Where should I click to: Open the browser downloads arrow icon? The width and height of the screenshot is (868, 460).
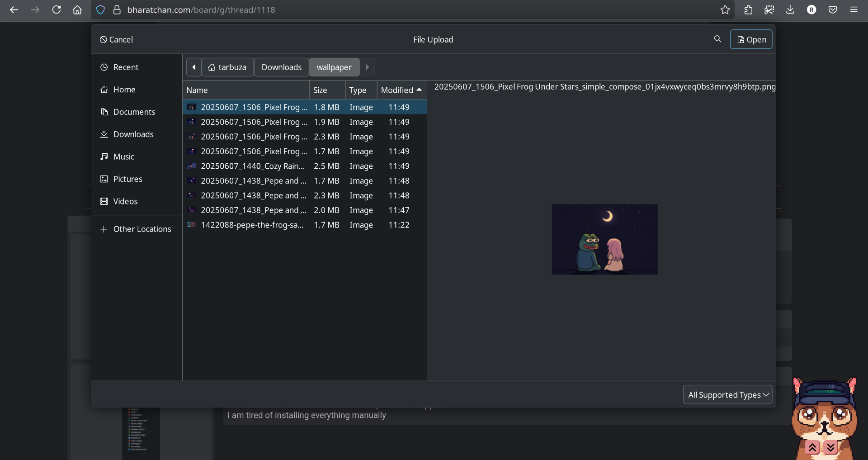[x=790, y=10]
